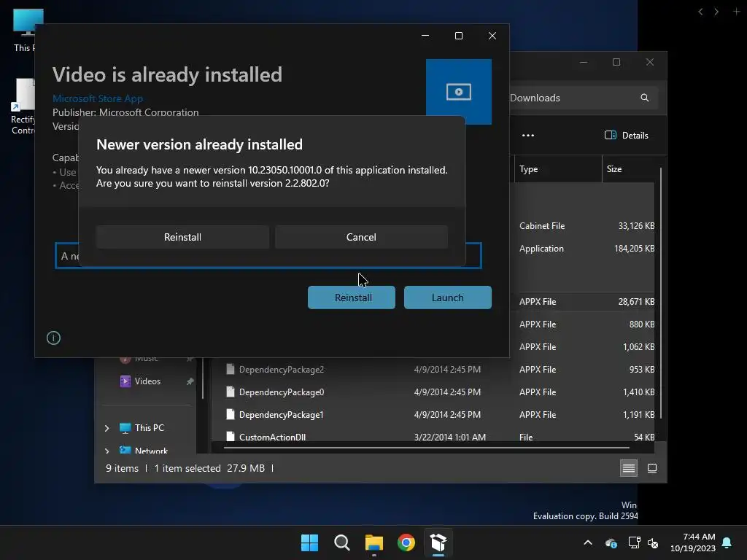Open the This PC desktop icon
Viewport: 747px width, 560px height.
[23, 29]
